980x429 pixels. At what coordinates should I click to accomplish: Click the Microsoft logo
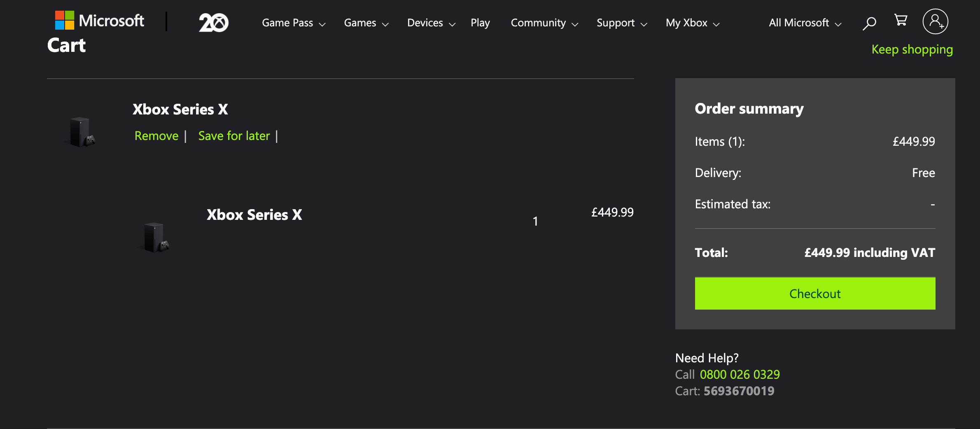click(x=100, y=21)
